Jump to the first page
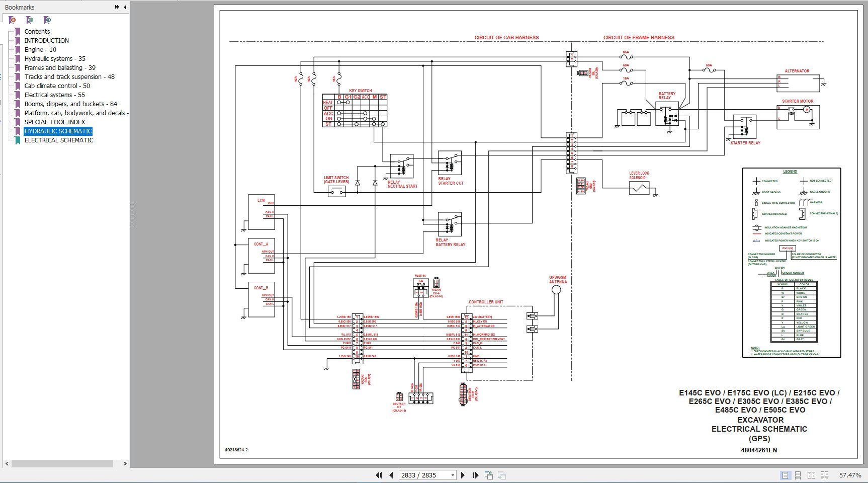This screenshot has height=483, width=868. point(379,475)
